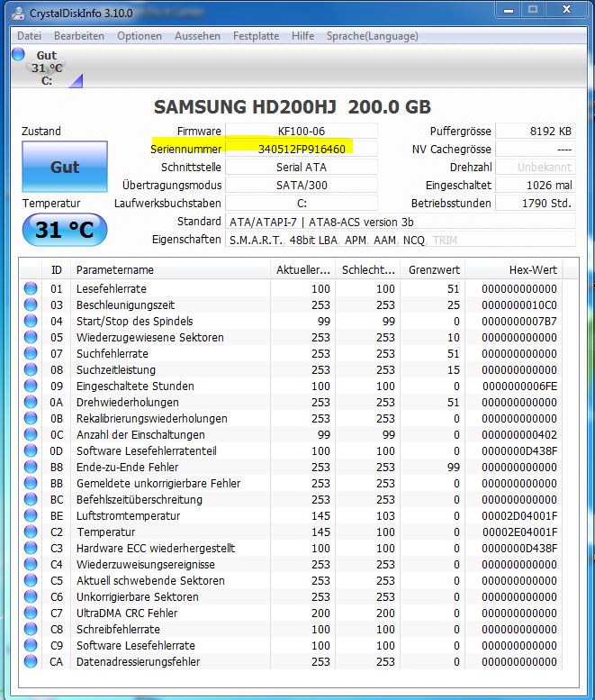Click status orb for Ende-zu-Ende Fehler
The width and height of the screenshot is (595, 700).
click(x=31, y=467)
